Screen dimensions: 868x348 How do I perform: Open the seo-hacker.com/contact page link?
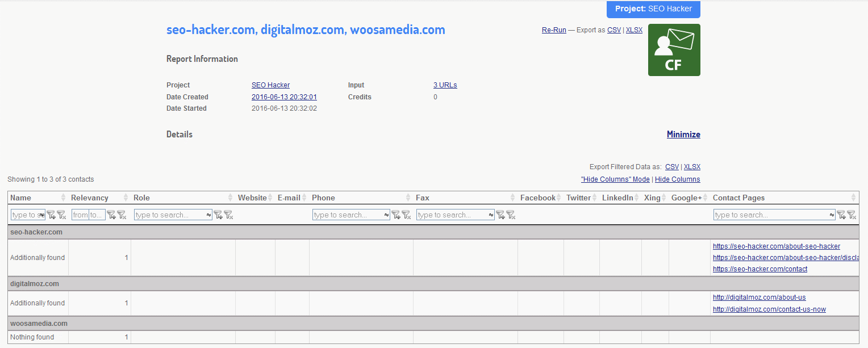759,269
